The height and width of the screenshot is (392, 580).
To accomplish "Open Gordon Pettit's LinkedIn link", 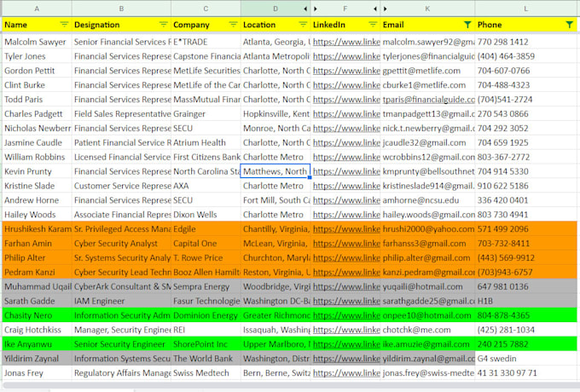I will pos(346,71).
